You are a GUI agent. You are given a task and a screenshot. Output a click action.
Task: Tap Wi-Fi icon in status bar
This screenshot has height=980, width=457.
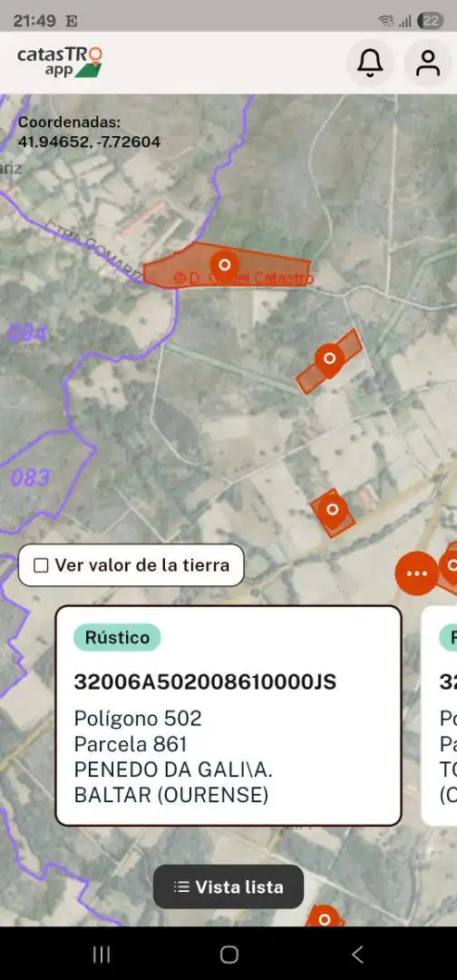tap(386, 21)
